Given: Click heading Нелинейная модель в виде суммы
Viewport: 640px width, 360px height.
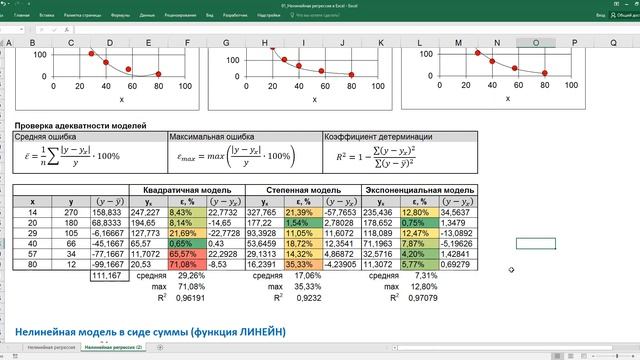Looking at the screenshot, I should pyautogui.click(x=150, y=332).
